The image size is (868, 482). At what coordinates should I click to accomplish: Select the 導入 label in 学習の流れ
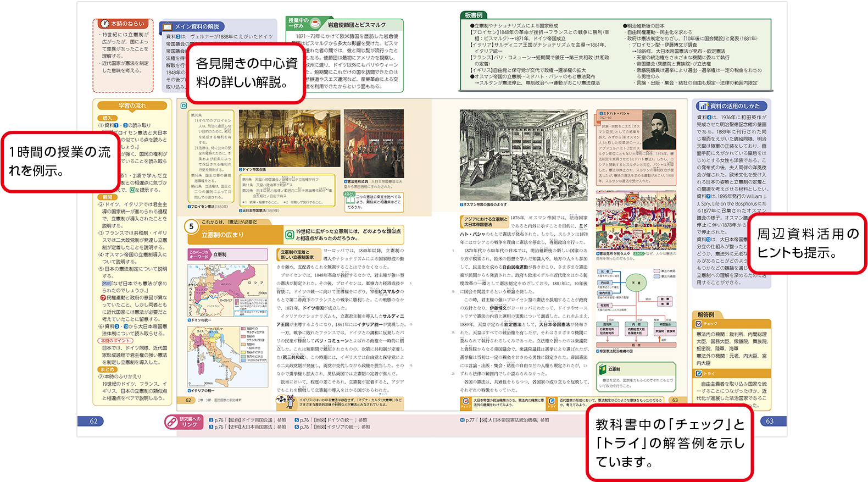tap(107, 118)
